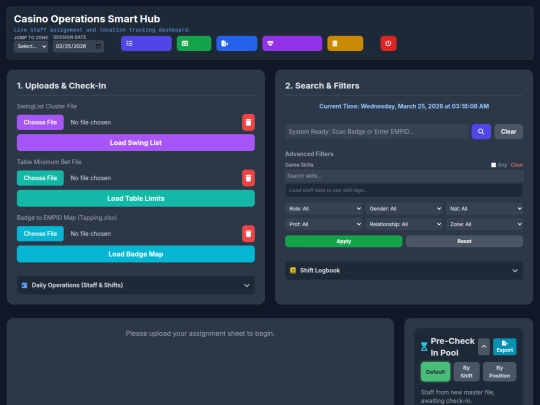Delete the SwingList Cluster File selection
Screen dimensions: 540x405
pos(248,122)
